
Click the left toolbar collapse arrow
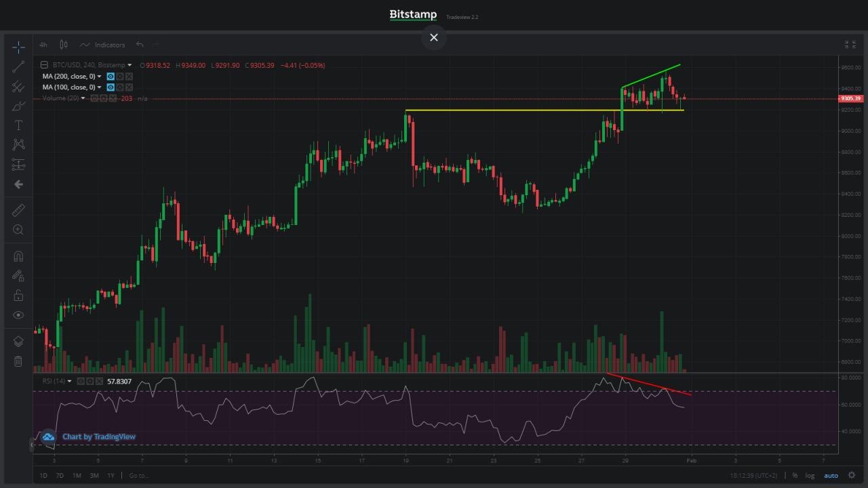point(32,445)
